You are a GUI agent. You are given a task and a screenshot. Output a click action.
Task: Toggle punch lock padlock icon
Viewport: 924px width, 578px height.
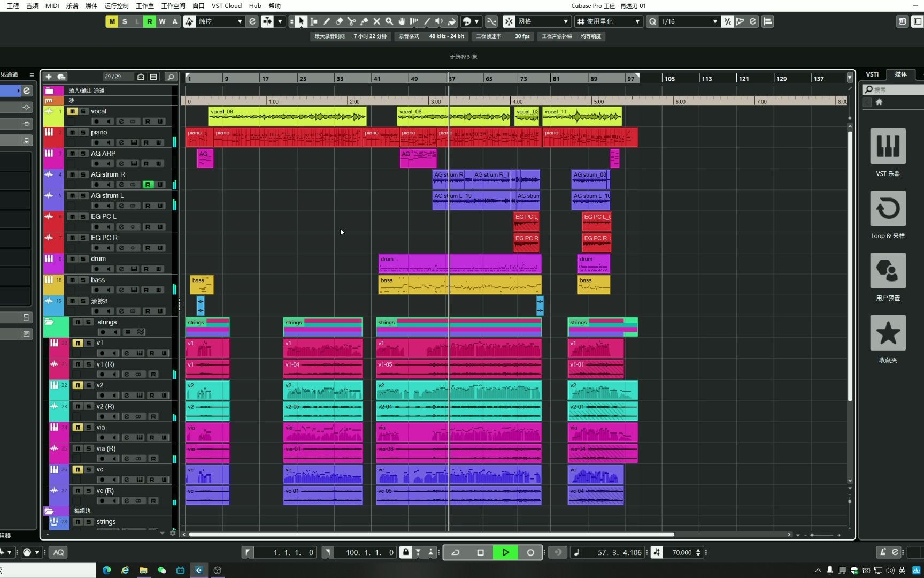pos(406,552)
